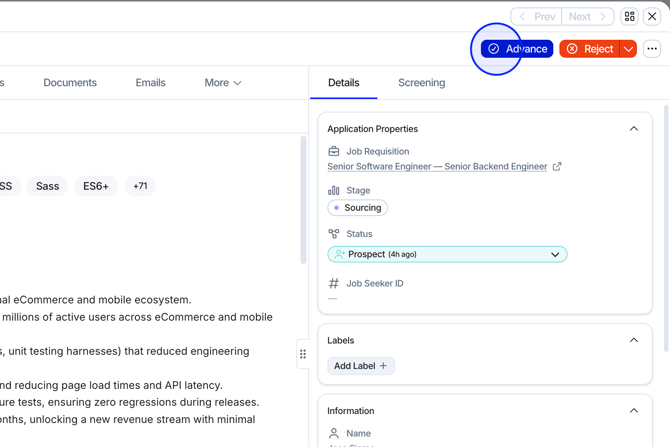
Task: Open the three-dot more options menu
Action: pos(652,49)
